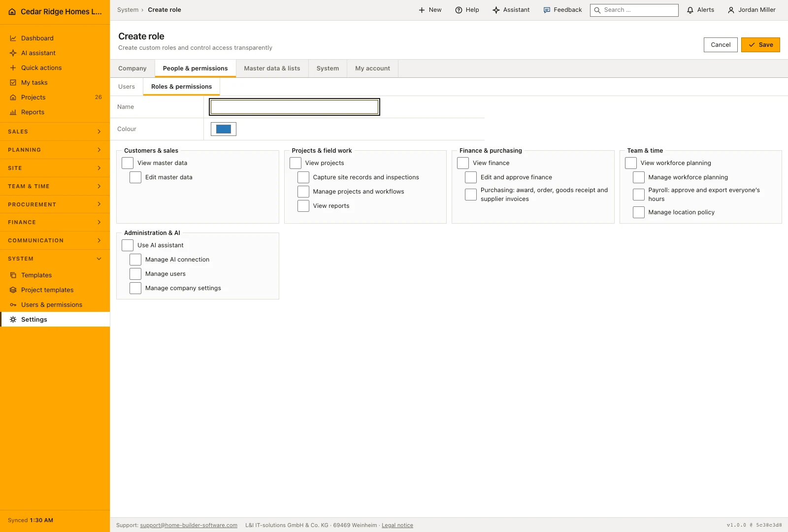This screenshot has height=532, width=788.
Task: Open the role Colour picker swatch
Action: tap(224, 129)
